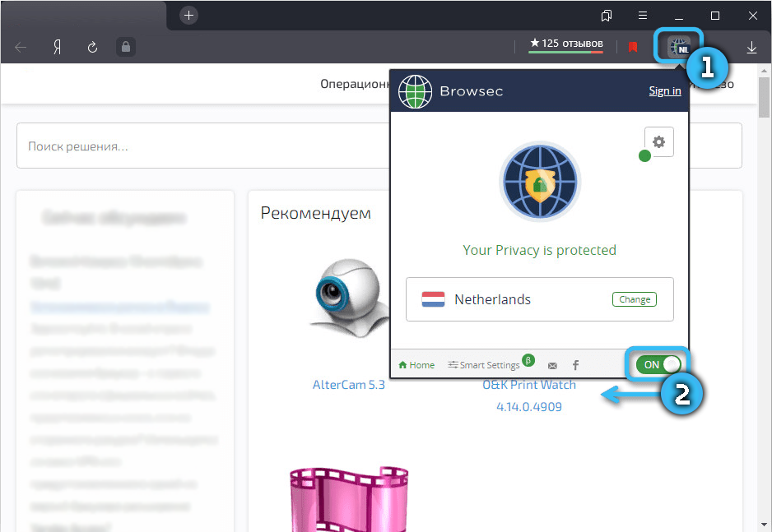
Task: Open the Facebook icon in Browsec footer
Action: click(x=575, y=365)
